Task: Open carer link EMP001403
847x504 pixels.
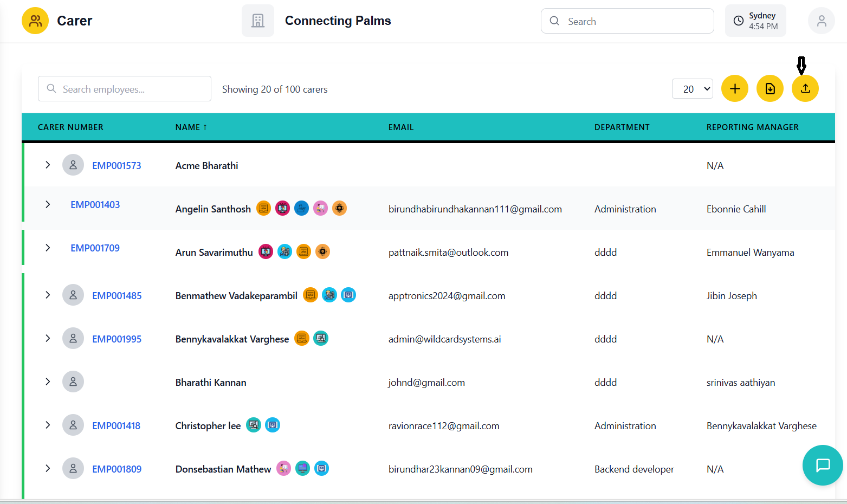Action: (95, 205)
